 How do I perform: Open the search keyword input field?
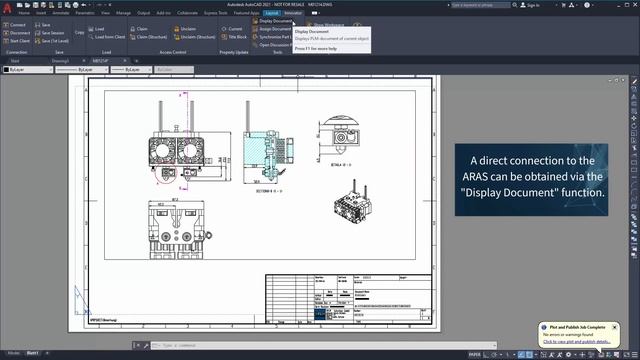[480, 5]
